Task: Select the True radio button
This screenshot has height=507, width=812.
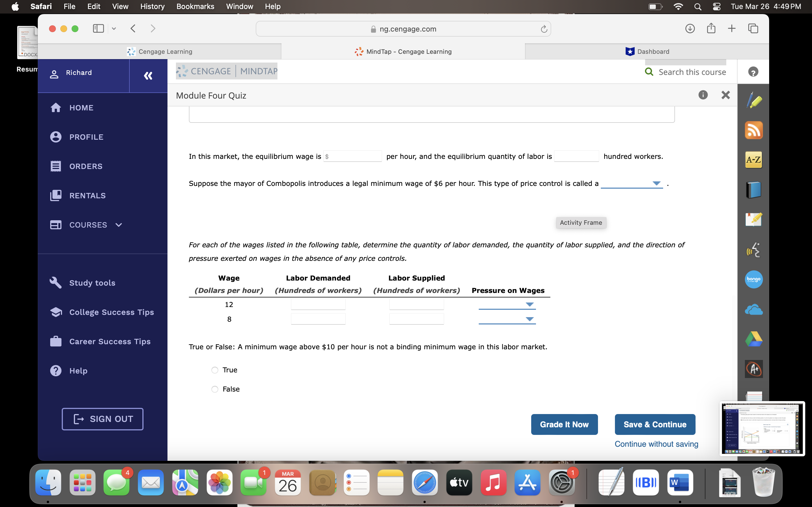Action: point(215,370)
